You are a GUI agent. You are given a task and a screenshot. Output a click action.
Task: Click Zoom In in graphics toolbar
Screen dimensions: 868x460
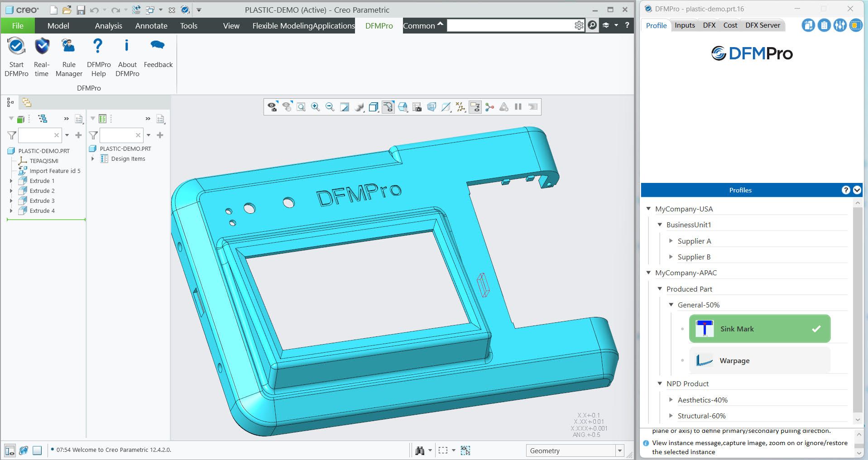[x=316, y=107]
